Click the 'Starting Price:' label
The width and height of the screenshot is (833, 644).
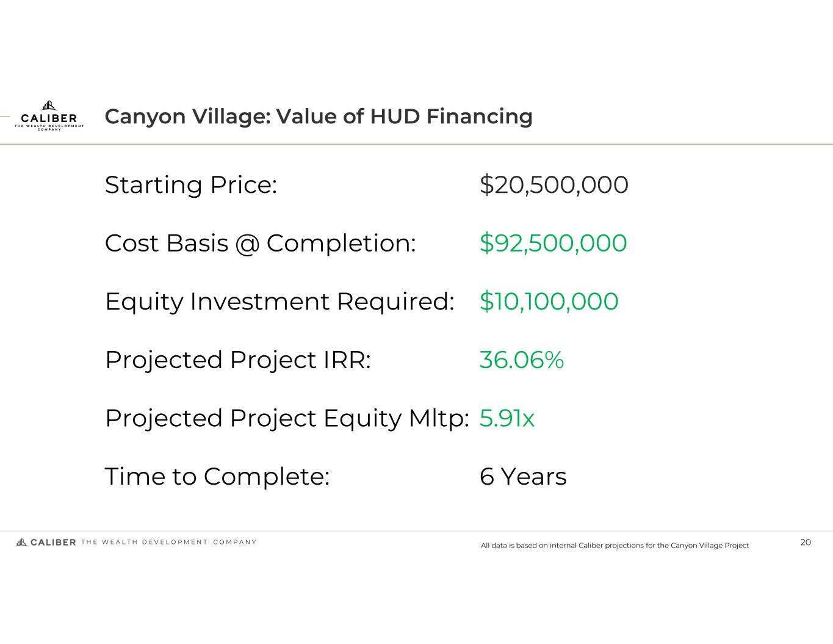tap(191, 185)
